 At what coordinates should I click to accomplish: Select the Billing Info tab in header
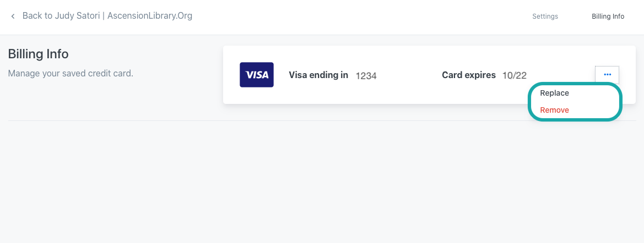pos(608,16)
